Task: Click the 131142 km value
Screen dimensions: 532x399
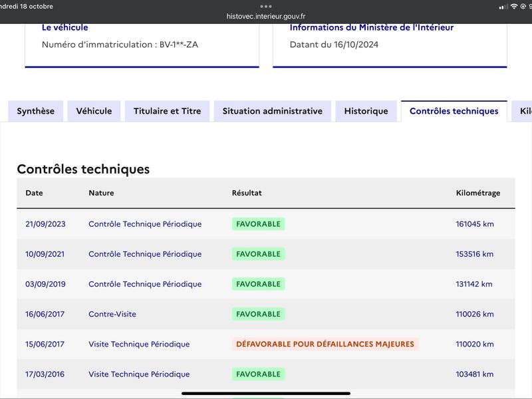Action: tap(473, 284)
